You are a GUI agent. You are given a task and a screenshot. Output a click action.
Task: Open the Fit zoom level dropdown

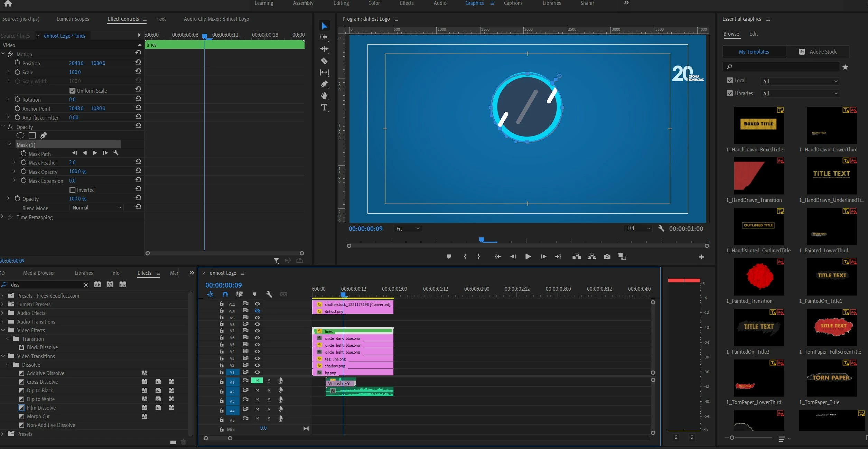(x=407, y=228)
